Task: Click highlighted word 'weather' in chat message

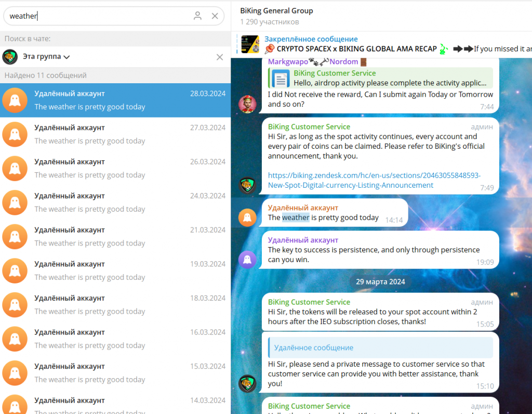Action: point(296,218)
